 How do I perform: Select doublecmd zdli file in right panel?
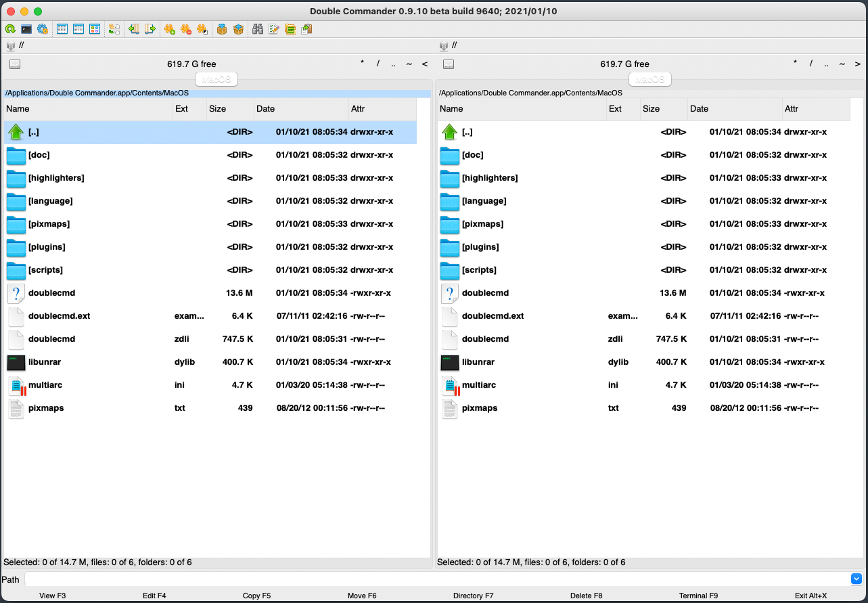click(643, 339)
